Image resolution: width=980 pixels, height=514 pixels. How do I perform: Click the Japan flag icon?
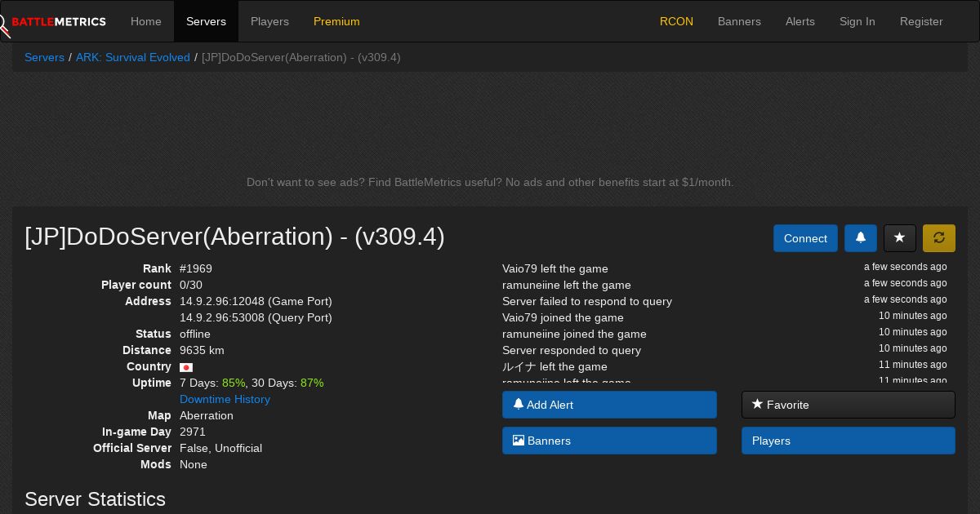pyautogui.click(x=186, y=367)
